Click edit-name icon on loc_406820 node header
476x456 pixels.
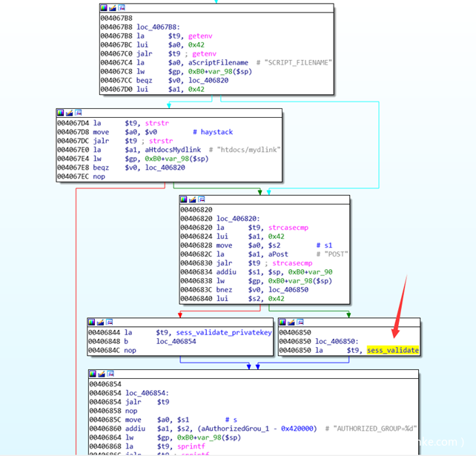193,199
